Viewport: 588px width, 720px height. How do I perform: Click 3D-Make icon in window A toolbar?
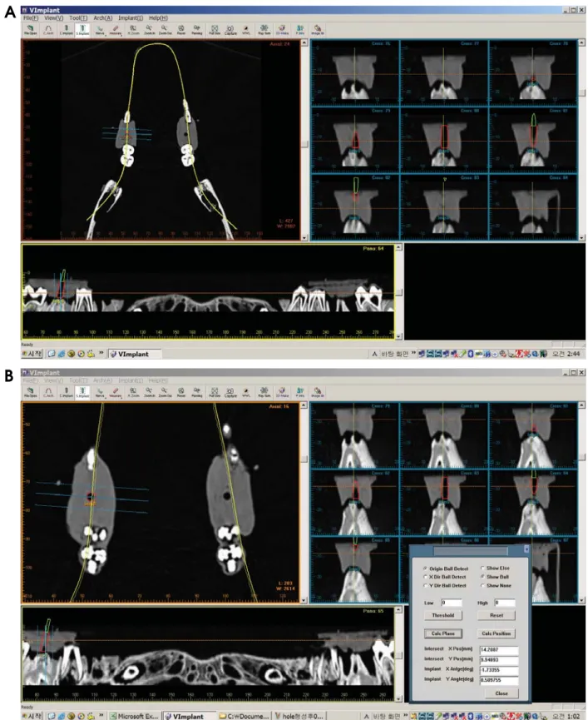point(282,30)
